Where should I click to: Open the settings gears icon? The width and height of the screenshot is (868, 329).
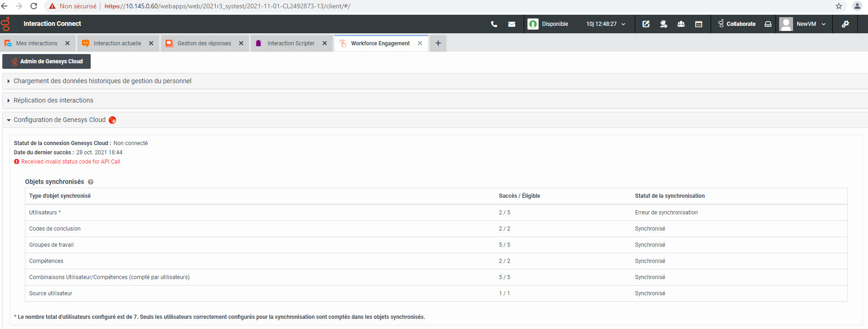[x=845, y=24]
